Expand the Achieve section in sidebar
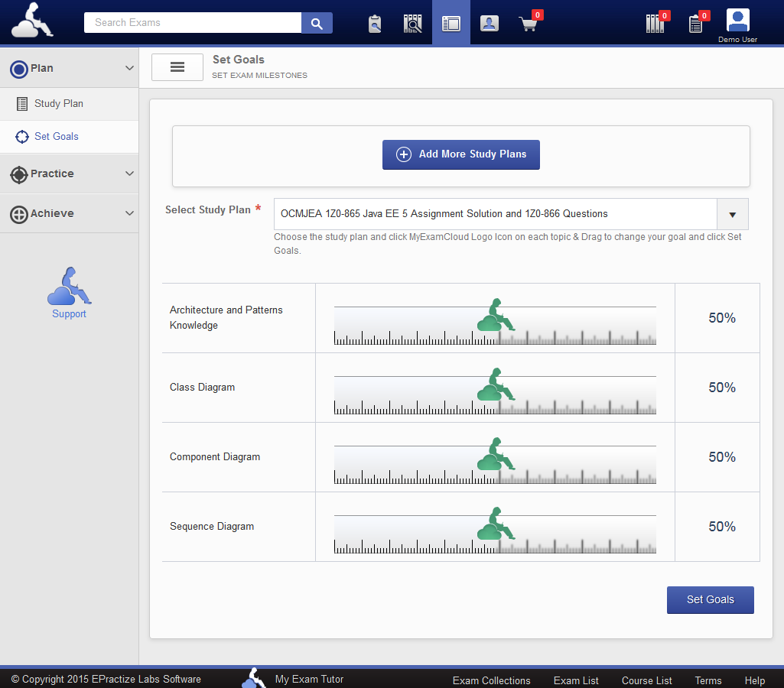Viewport: 784px width, 688px height. click(x=69, y=214)
